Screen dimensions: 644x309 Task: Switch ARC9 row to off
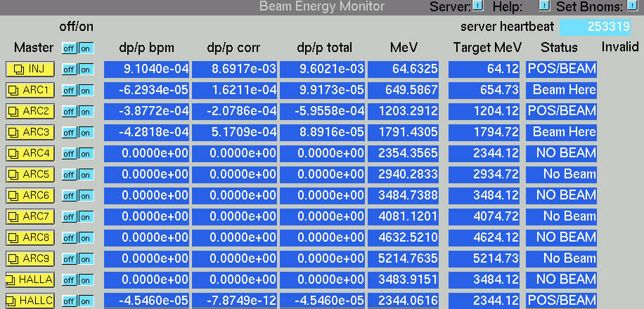pos(70,259)
